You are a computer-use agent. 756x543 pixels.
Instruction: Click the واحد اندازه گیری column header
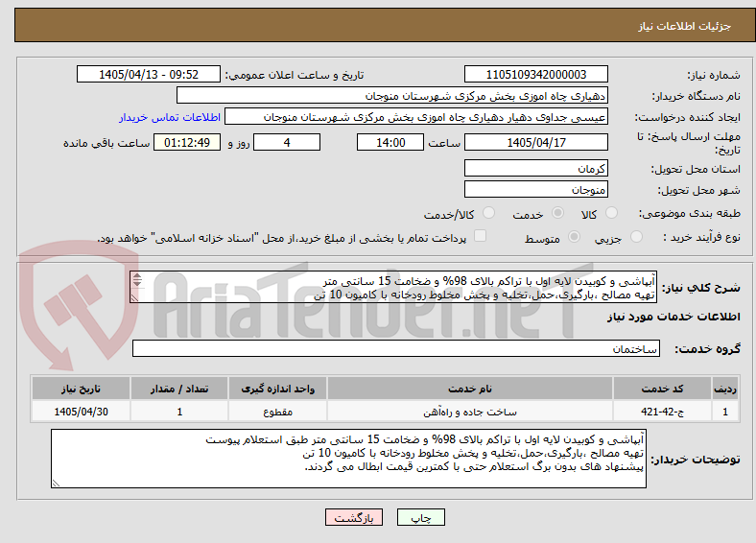277,389
